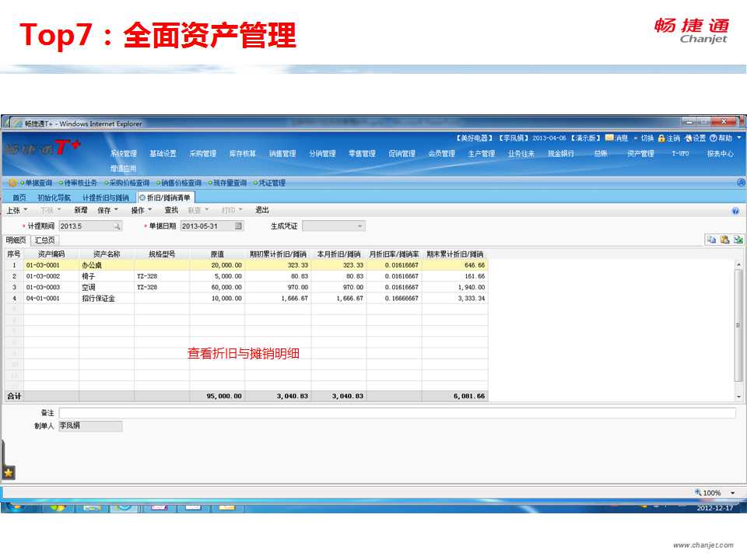Open the 资产管理 menu
747x560 pixels.
click(640, 154)
